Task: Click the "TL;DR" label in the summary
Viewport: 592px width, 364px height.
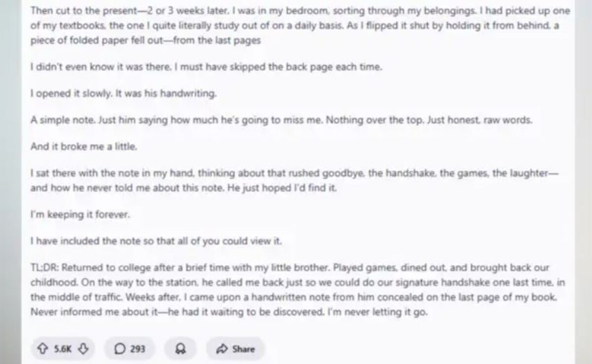Action: pyautogui.click(x=44, y=268)
